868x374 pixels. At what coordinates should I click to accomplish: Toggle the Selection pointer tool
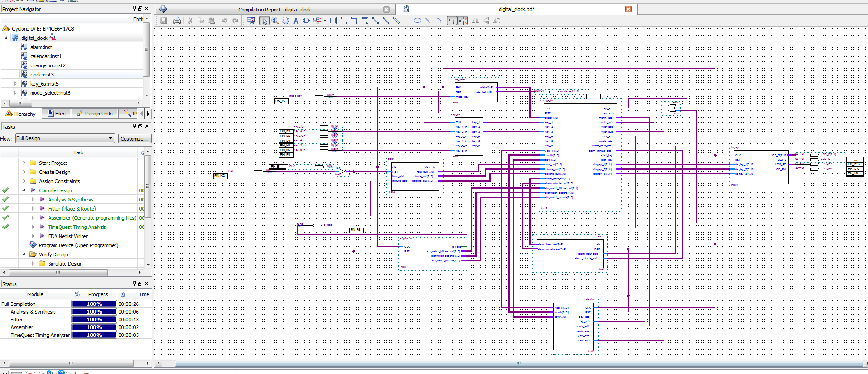click(264, 21)
